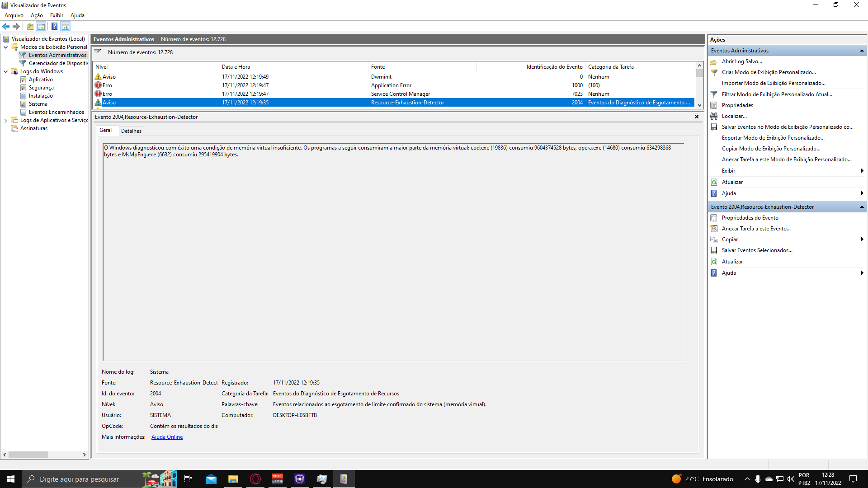This screenshot has width=868, height=488.
Task: Expand the Exibir submenu arrow
Action: click(862, 171)
